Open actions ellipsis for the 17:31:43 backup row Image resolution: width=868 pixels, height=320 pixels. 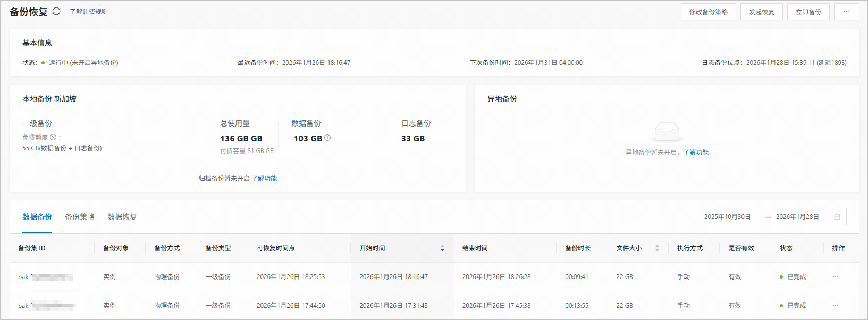point(836,305)
